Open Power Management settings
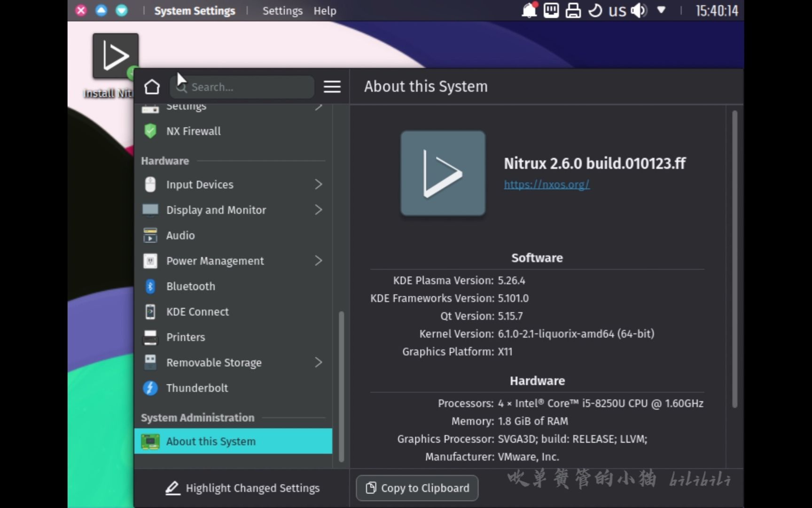 (x=233, y=261)
